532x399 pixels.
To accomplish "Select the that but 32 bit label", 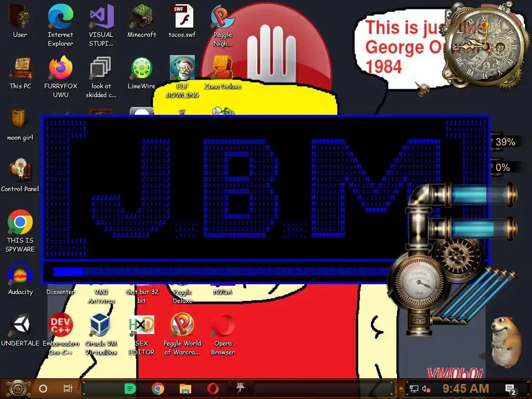I will coord(142,296).
